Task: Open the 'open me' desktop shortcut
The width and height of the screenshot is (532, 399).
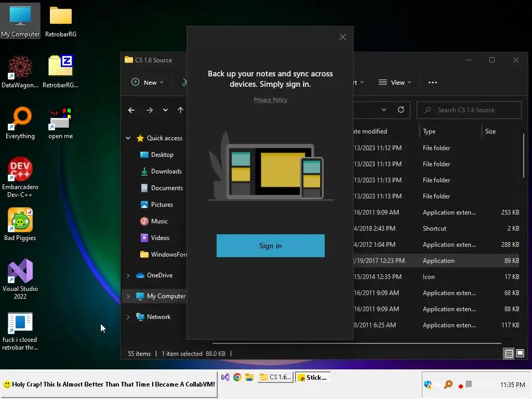Action: point(60,123)
